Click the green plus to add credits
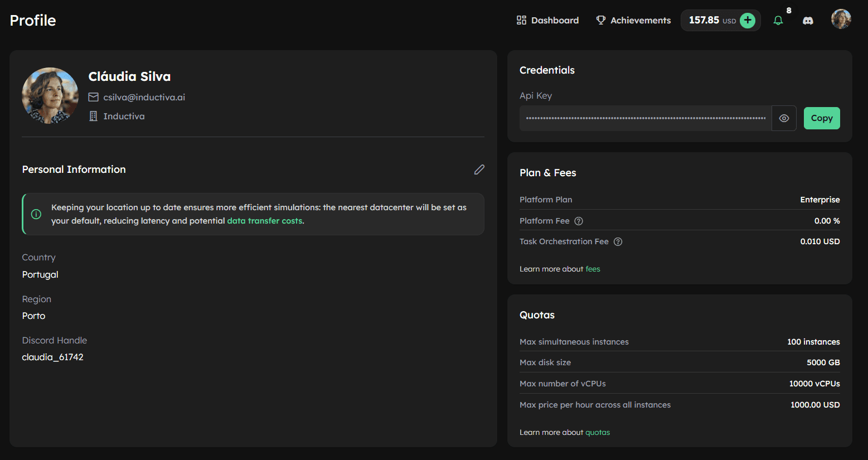Screen dimensions: 868x460 click(748, 20)
